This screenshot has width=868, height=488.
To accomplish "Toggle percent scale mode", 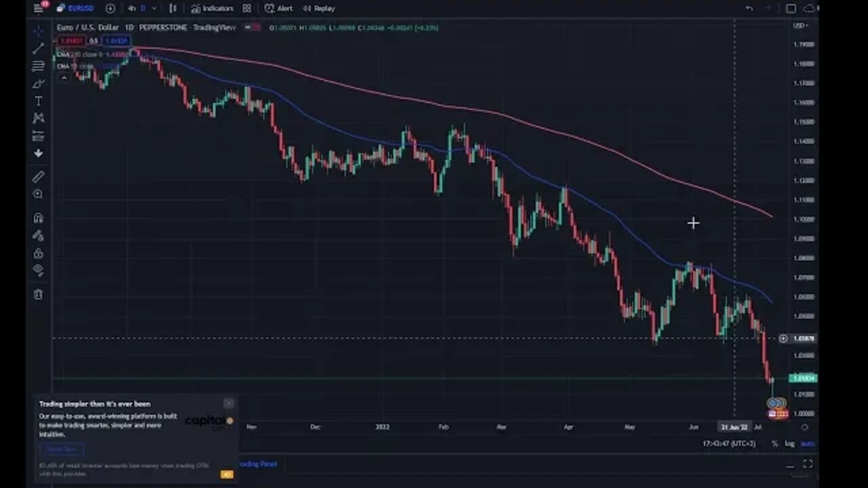I will pyautogui.click(x=774, y=444).
